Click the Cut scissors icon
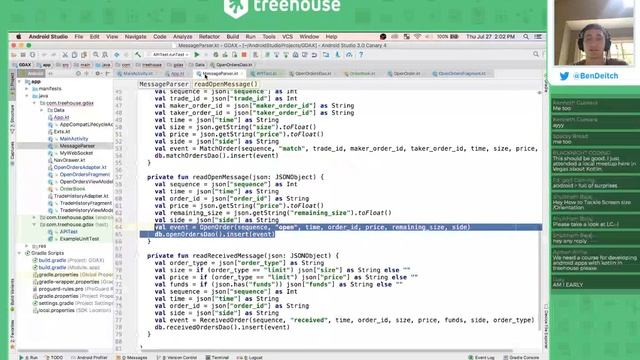The width and height of the screenshot is (640, 360). click(x=65, y=55)
